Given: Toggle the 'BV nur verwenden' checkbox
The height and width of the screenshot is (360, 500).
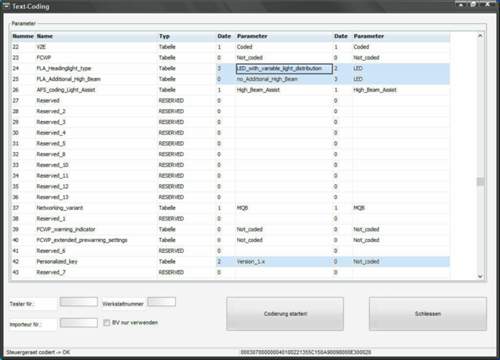Looking at the screenshot, I should 107,323.
